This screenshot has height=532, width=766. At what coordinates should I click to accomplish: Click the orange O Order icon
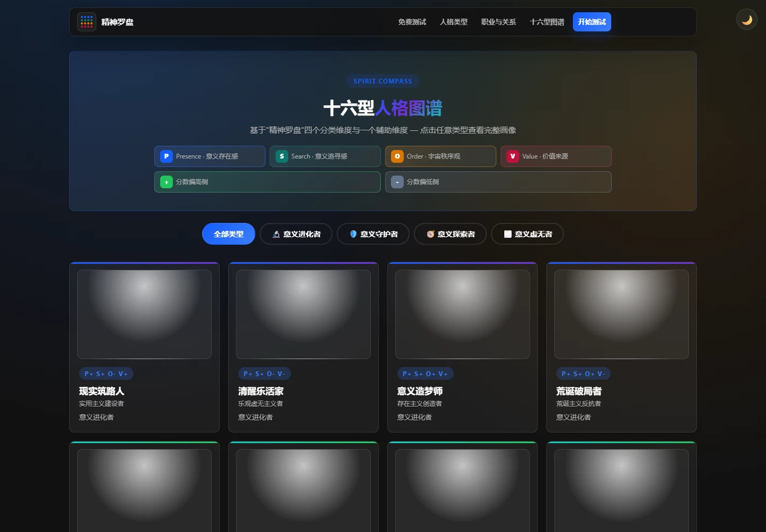397,156
